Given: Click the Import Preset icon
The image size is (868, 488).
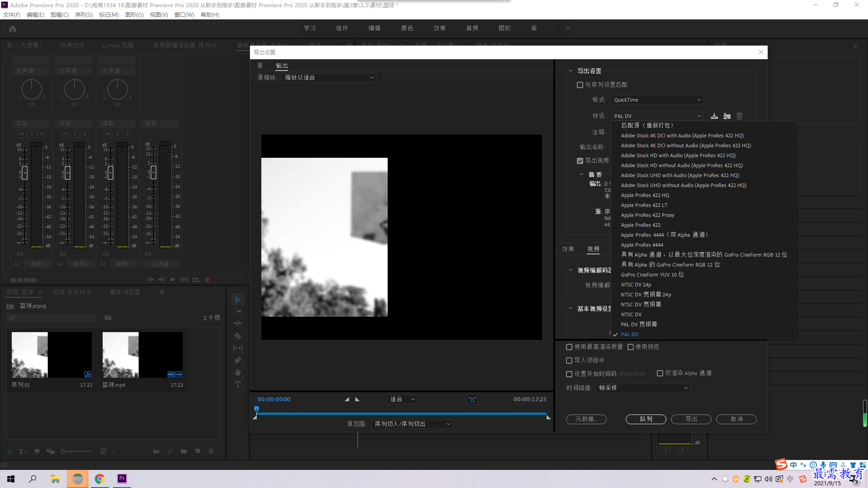Looking at the screenshot, I should click(x=727, y=116).
